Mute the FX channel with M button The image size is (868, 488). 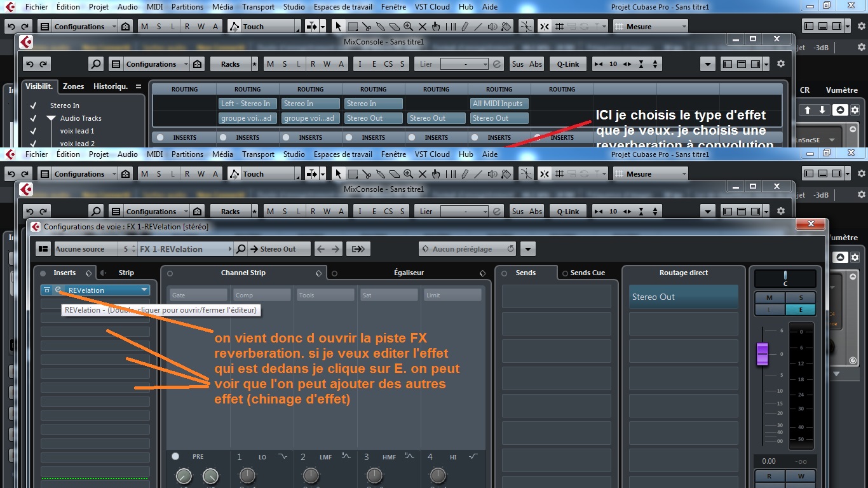pyautogui.click(x=770, y=298)
